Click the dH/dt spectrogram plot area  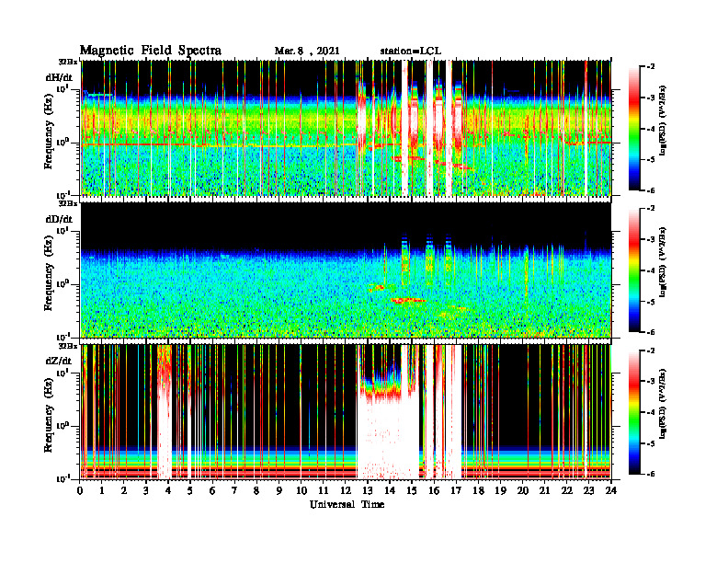coord(346,128)
